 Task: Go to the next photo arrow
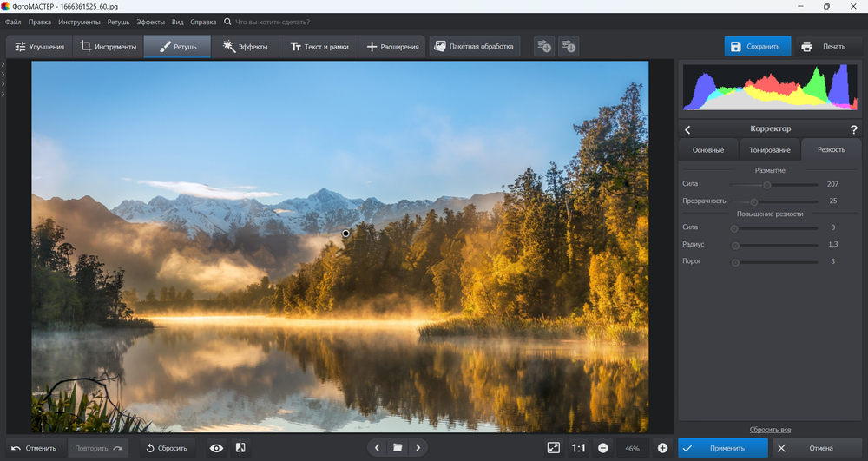418,448
